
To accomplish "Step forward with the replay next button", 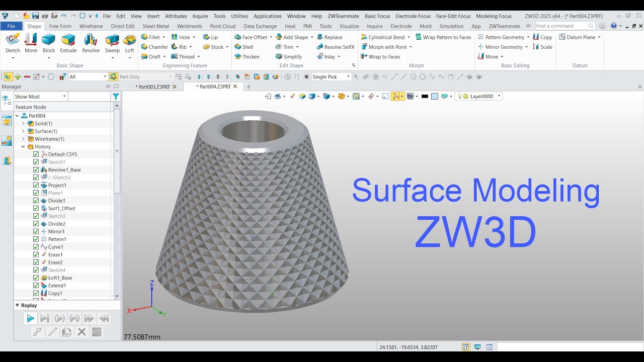I will tap(45, 318).
